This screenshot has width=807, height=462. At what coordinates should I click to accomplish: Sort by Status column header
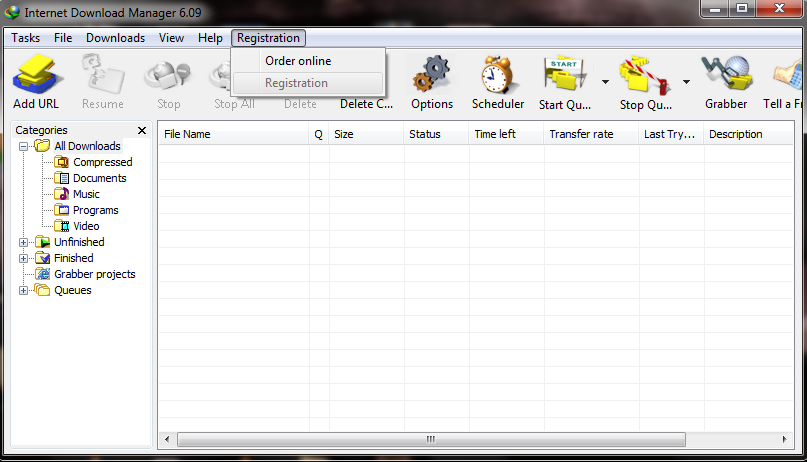(436, 134)
